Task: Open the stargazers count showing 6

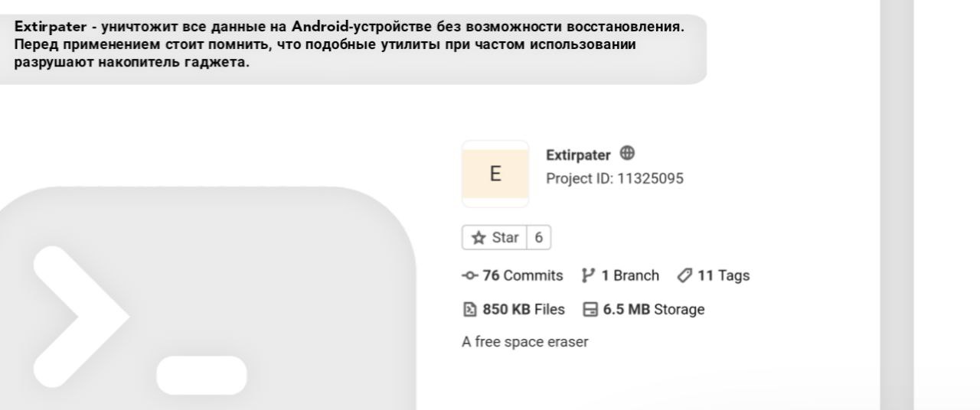Action: [539, 238]
